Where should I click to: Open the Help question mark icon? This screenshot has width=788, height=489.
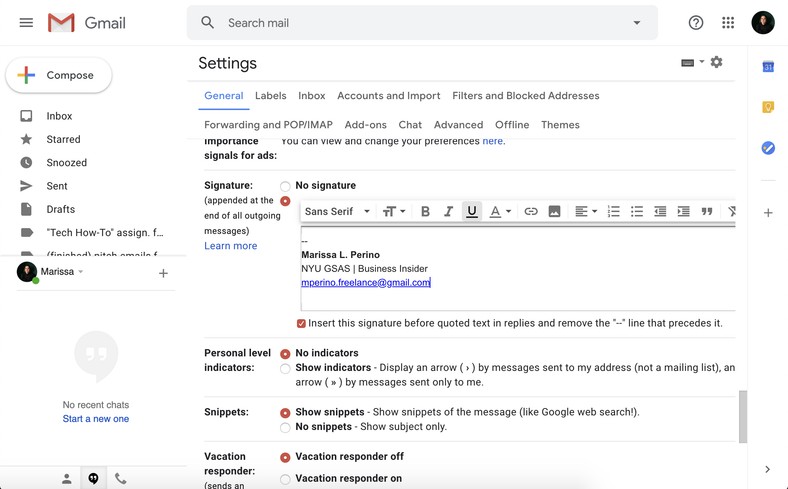pyautogui.click(x=696, y=23)
